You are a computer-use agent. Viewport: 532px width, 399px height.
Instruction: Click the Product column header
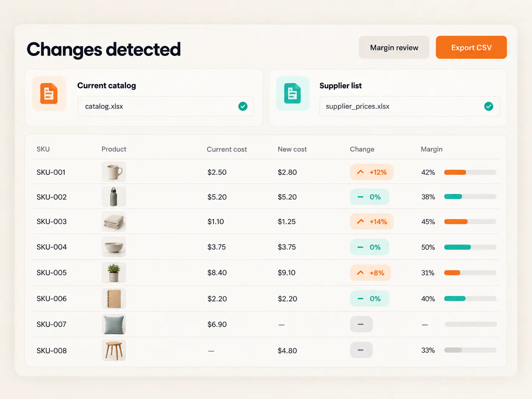[x=114, y=149]
